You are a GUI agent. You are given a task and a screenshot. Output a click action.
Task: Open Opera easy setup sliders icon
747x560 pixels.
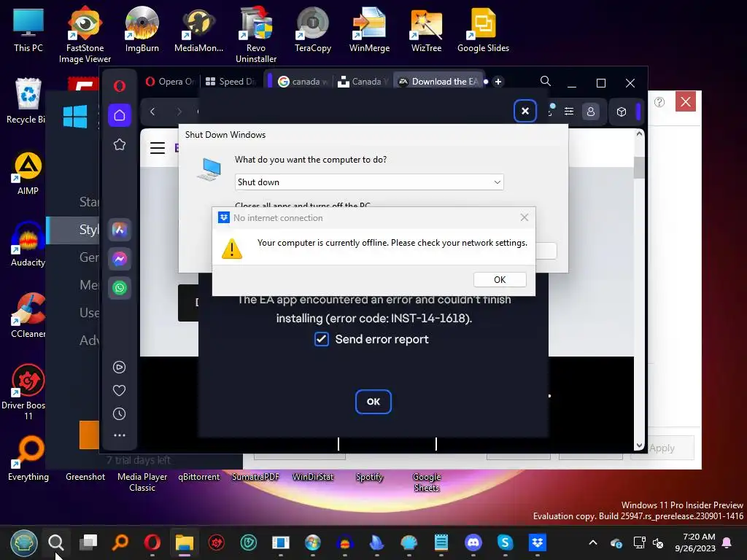pyautogui.click(x=569, y=112)
